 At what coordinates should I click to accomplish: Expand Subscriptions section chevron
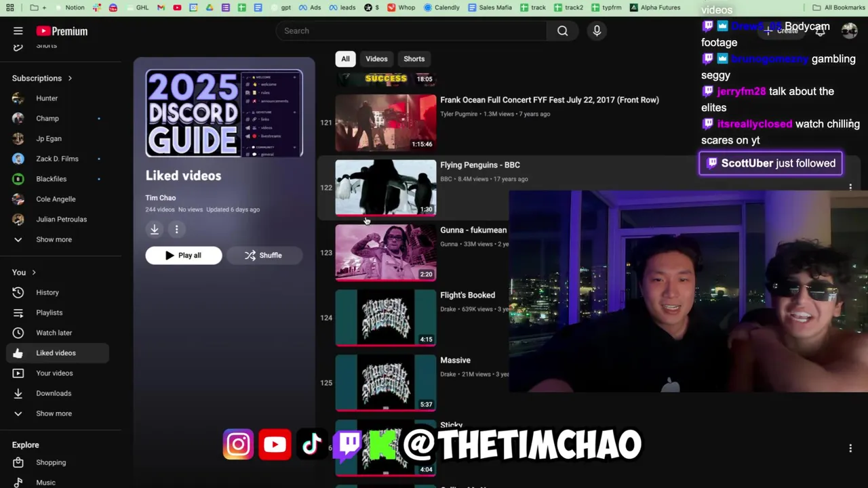click(x=70, y=78)
